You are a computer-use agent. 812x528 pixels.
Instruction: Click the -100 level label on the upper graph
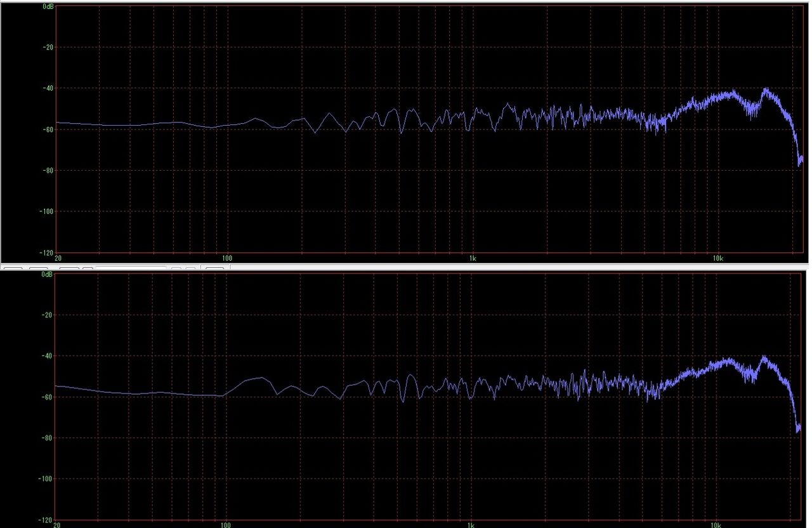tap(46, 211)
